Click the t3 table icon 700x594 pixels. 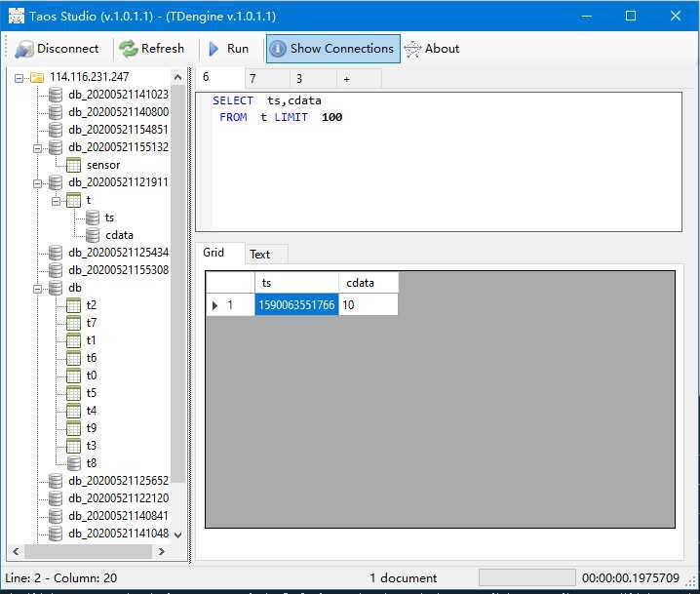pos(73,446)
